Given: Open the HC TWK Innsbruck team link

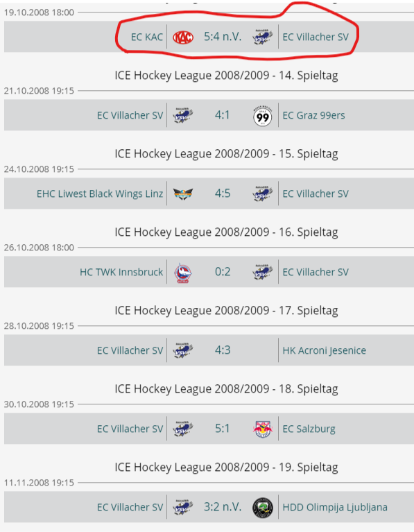Looking at the screenshot, I should coord(121,273).
